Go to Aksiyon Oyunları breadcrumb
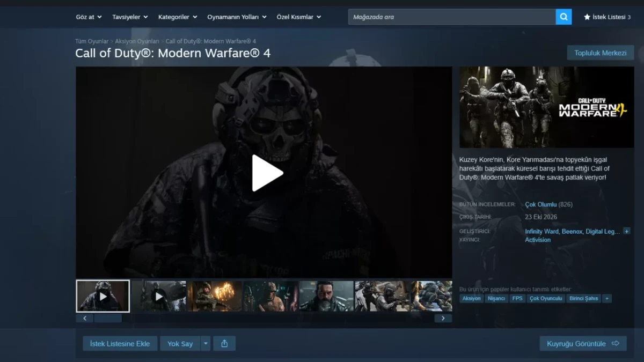Screen dimensions: 644x362 pos(137,41)
